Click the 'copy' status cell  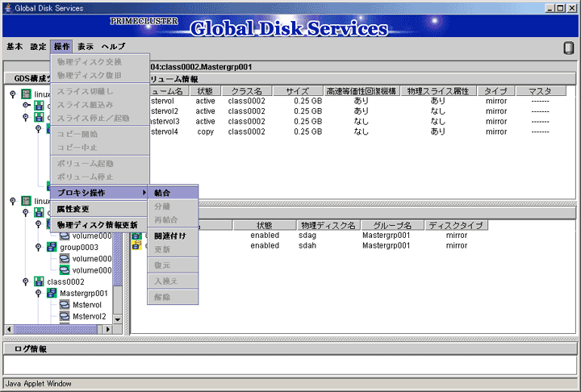[206, 132]
